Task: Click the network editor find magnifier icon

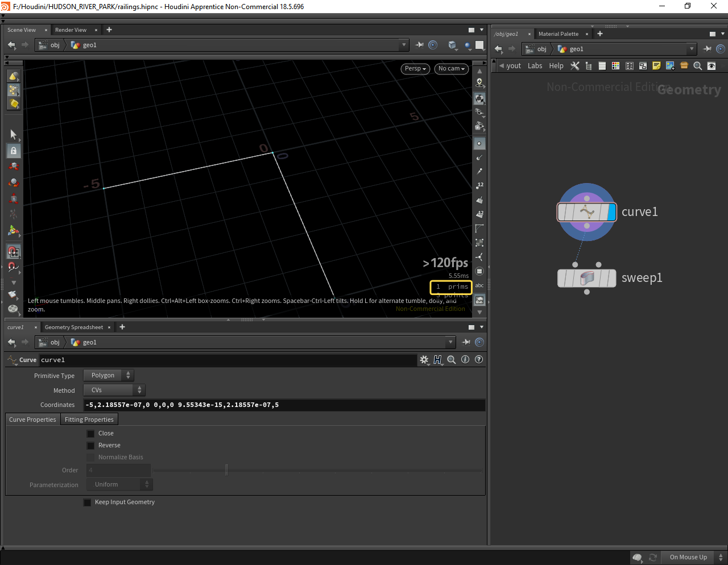Action: [x=698, y=66]
